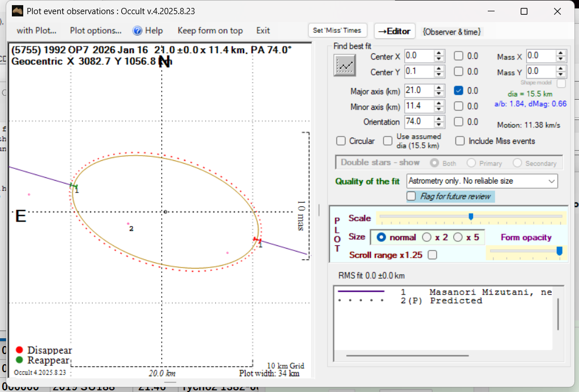Check Include Miss events option

460,141
